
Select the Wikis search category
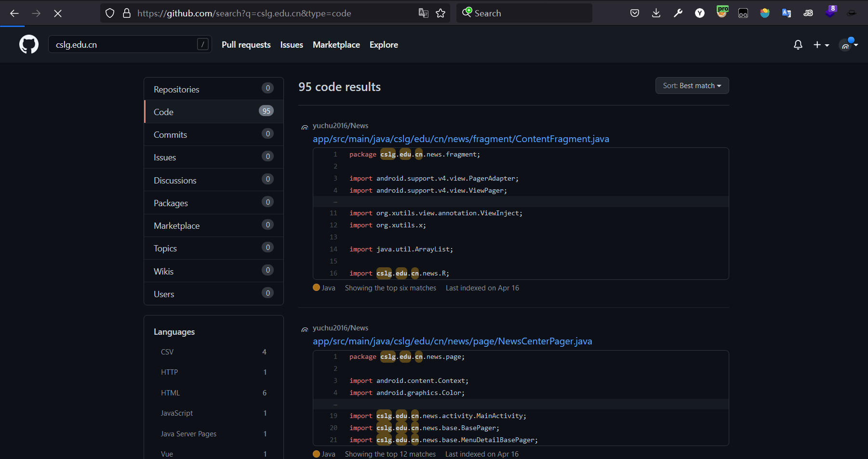pyautogui.click(x=214, y=271)
